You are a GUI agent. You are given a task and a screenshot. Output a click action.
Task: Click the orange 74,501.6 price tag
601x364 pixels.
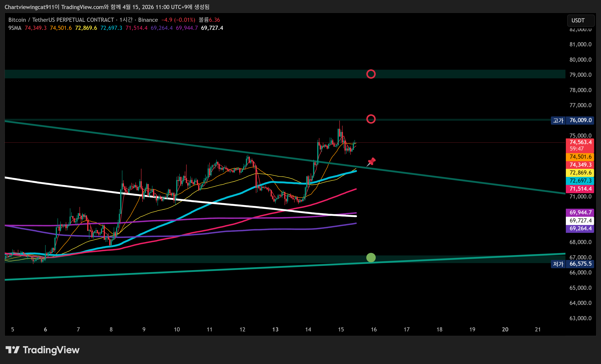coord(580,157)
